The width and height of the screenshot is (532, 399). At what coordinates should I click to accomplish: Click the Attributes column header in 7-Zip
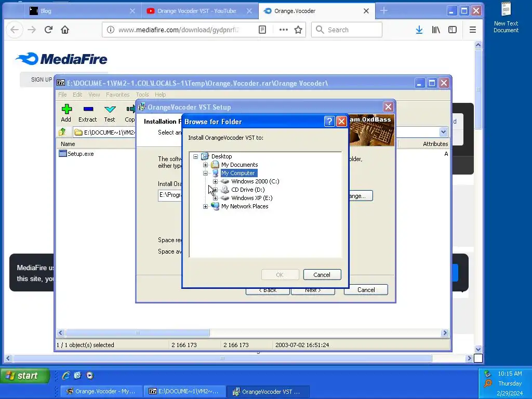(x=435, y=144)
